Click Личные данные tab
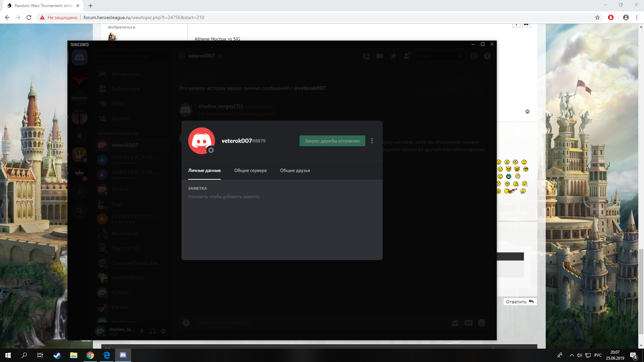 pyautogui.click(x=204, y=170)
